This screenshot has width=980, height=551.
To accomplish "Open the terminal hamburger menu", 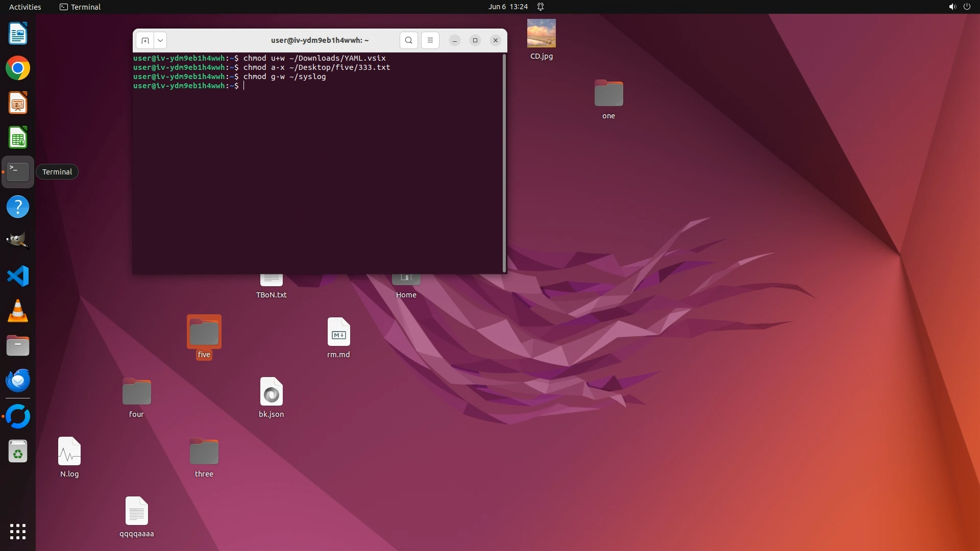I will click(x=430, y=40).
